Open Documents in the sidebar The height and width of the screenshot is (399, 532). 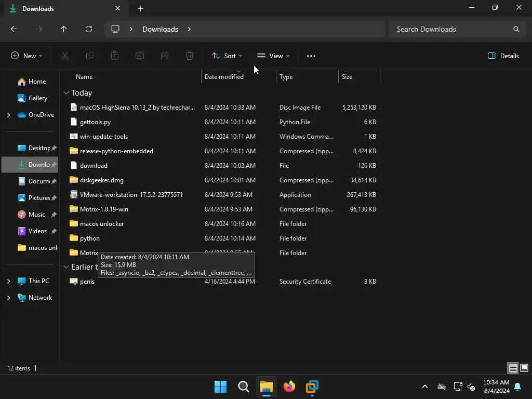coord(34,181)
